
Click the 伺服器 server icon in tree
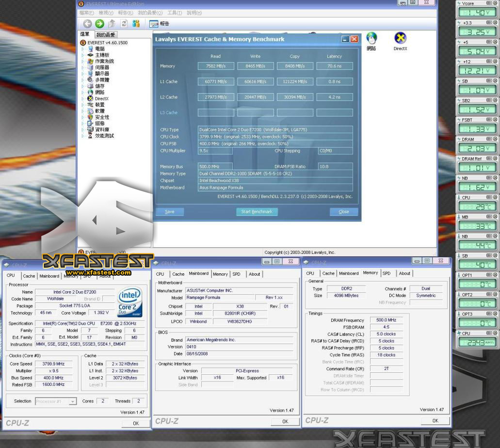pos(91,67)
